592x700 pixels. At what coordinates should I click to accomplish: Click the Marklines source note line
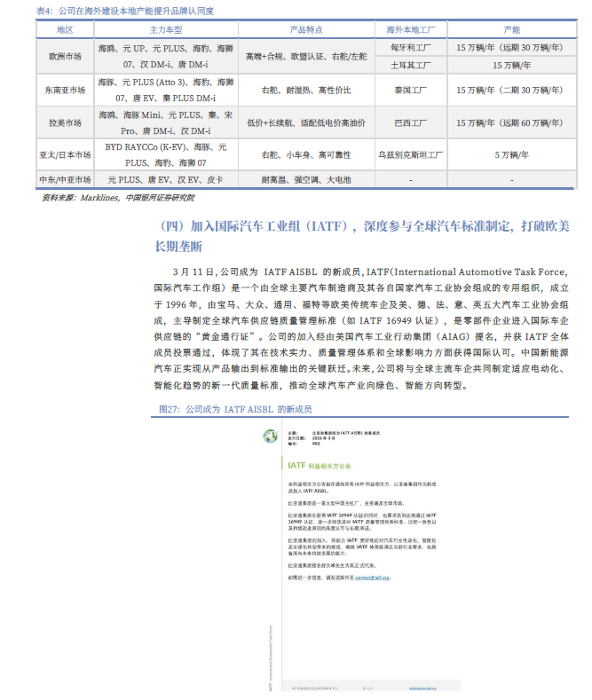(x=118, y=198)
